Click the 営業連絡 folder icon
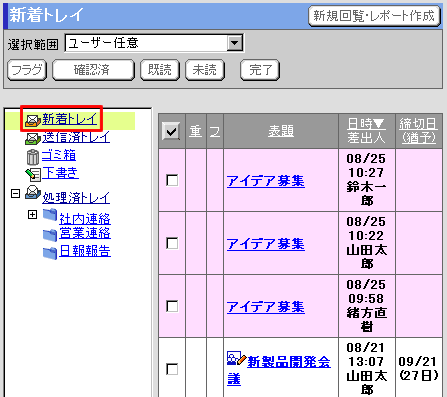Image resolution: width=447 pixels, height=397 pixels. [x=50, y=235]
